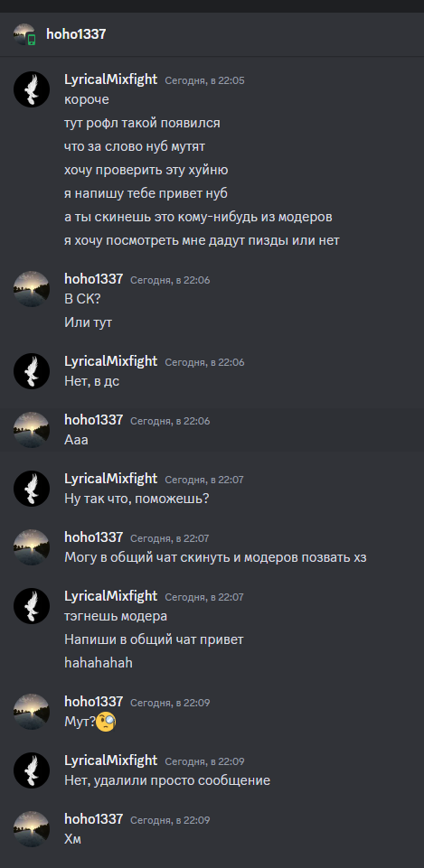
Task: Click the 22:05 timestamp of first message
Action: 204,80
